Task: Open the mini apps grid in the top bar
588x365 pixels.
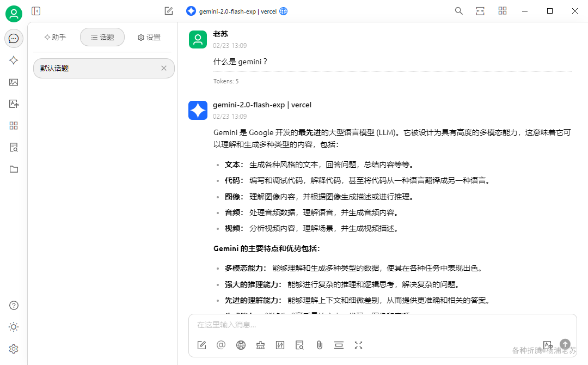Action: point(503,11)
